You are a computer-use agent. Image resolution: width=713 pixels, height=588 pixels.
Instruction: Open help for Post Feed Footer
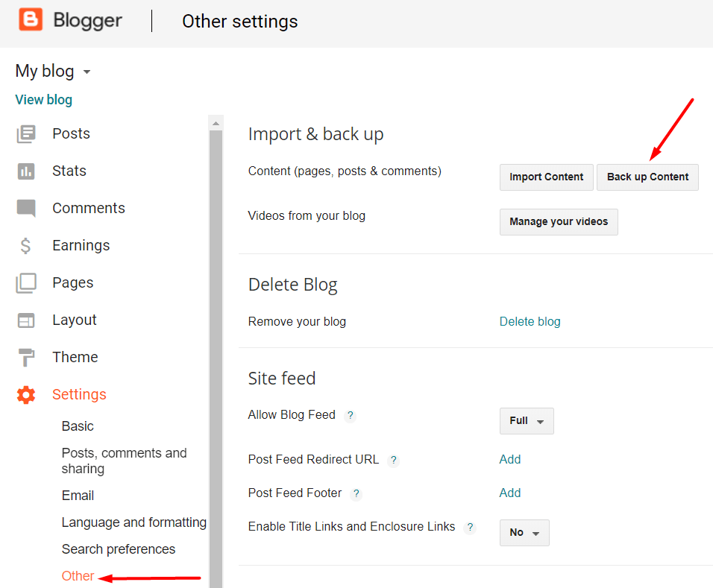pyautogui.click(x=356, y=494)
